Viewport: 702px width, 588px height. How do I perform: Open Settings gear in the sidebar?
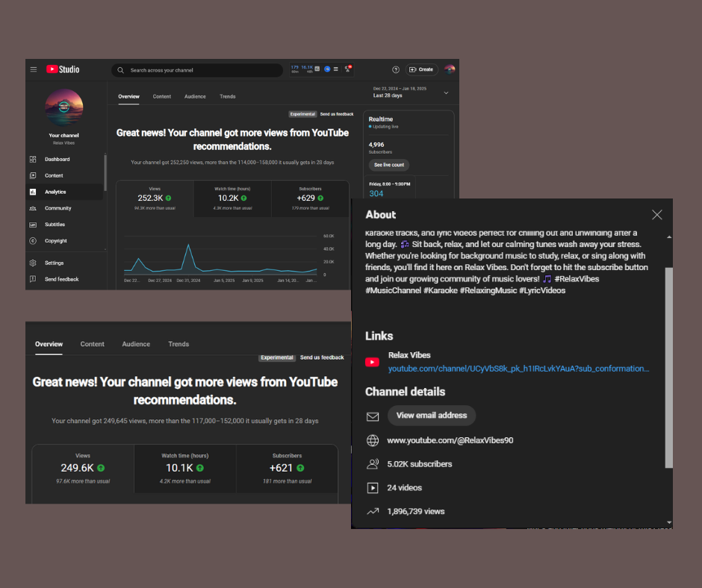(x=33, y=263)
